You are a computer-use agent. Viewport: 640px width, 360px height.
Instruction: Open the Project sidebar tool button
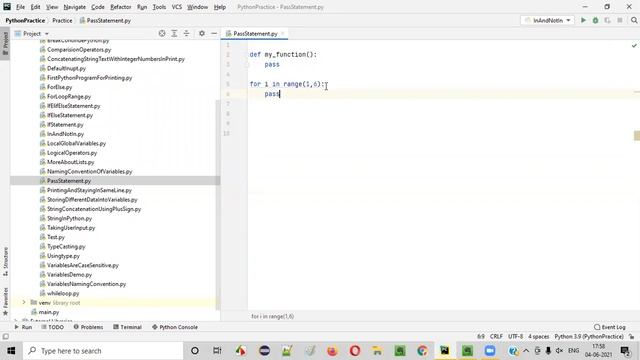point(5,43)
